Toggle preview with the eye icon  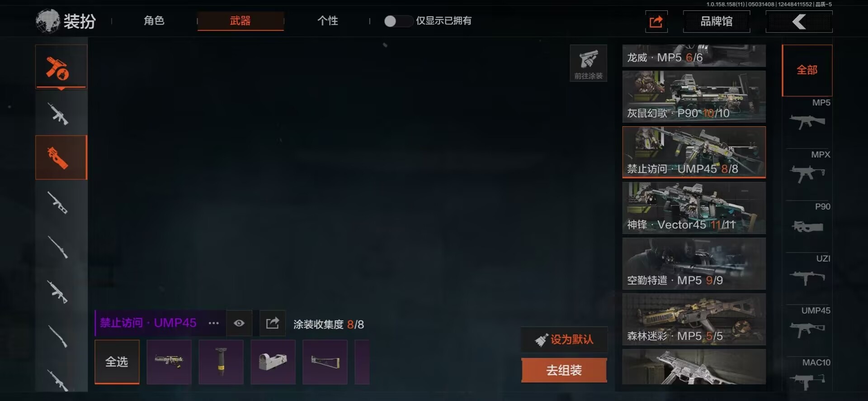(x=239, y=323)
